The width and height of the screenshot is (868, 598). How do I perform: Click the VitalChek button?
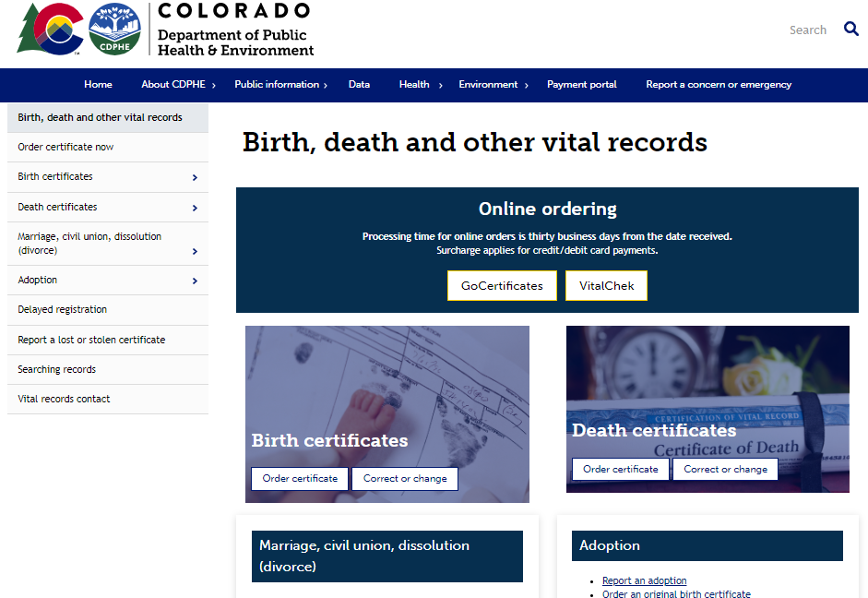click(x=606, y=285)
